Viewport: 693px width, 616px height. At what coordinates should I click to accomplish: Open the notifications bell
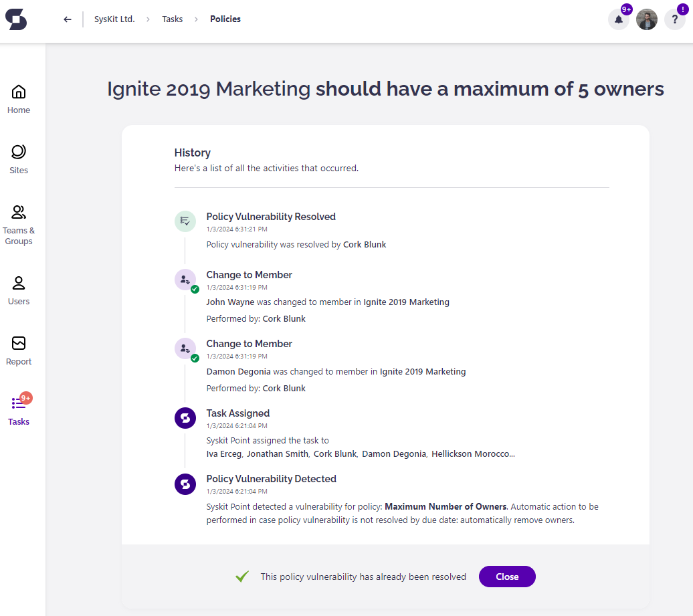point(618,19)
